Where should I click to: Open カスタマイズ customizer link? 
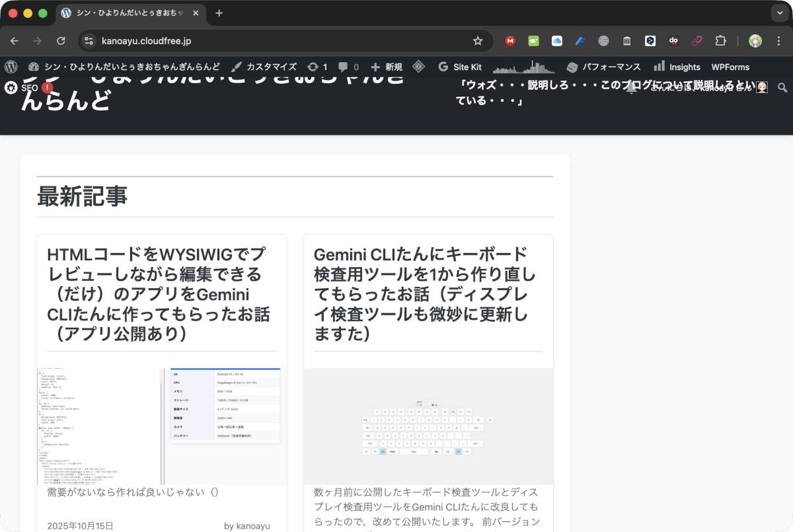264,67
